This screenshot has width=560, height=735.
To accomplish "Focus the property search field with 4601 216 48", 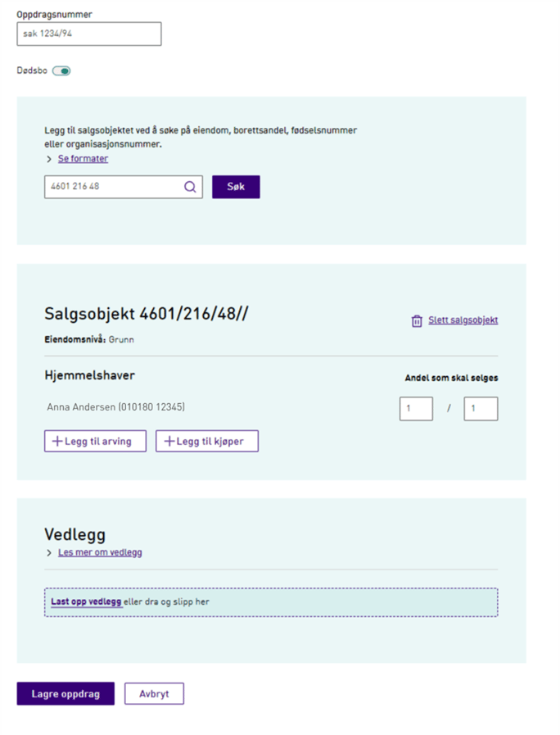I will click(x=124, y=187).
